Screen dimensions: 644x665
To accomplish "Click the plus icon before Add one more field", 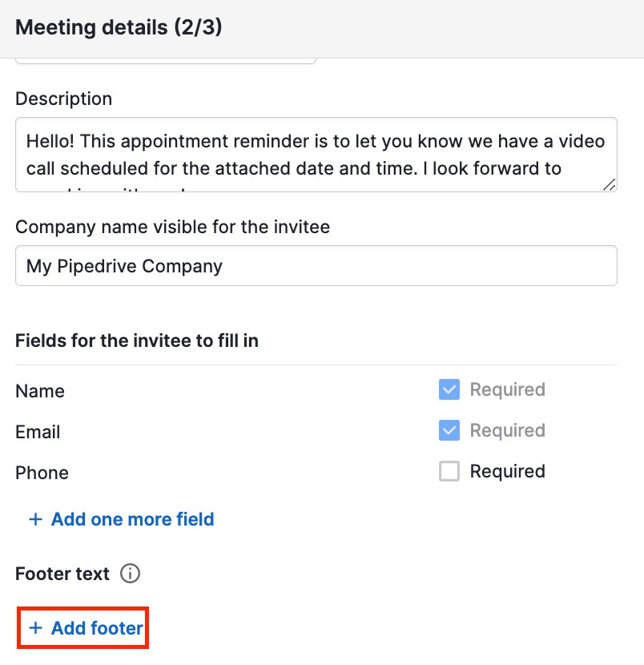I will click(x=35, y=519).
